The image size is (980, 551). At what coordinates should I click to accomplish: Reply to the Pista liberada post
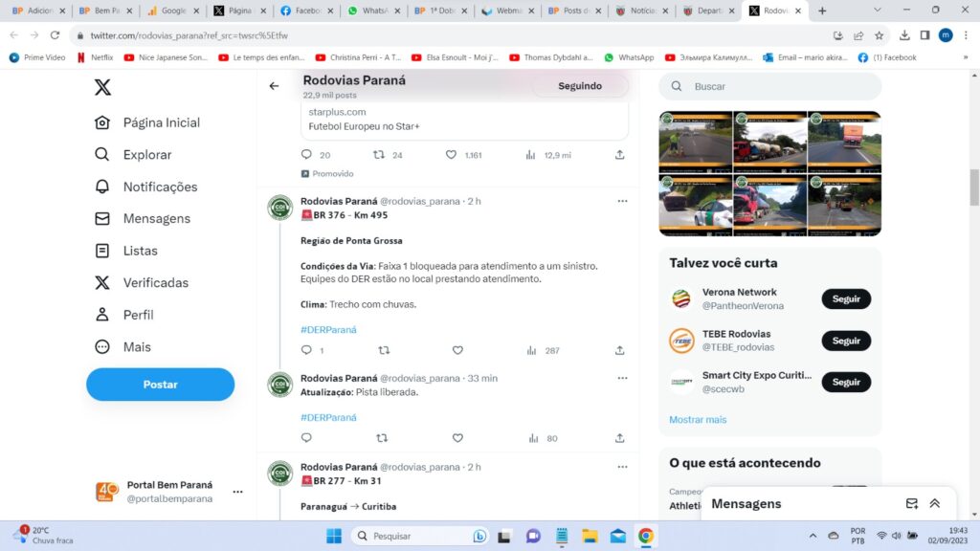tap(306, 438)
